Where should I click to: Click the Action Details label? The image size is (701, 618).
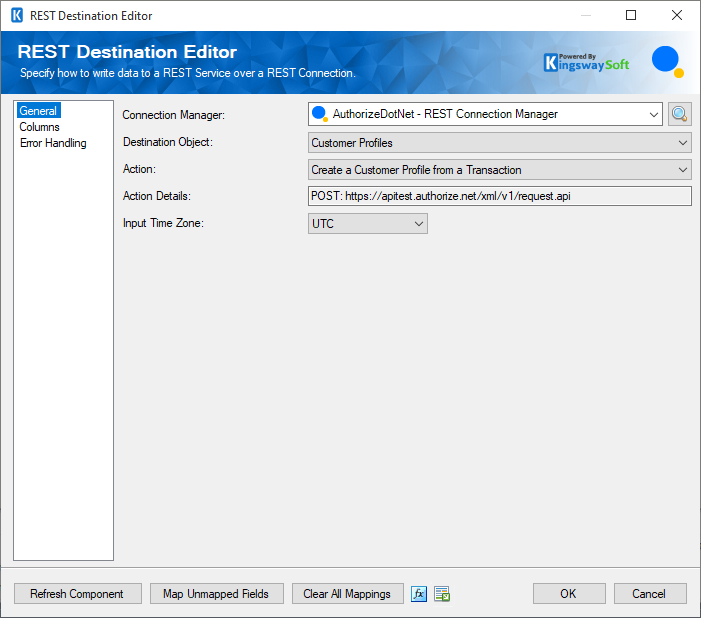pyautogui.click(x=156, y=196)
